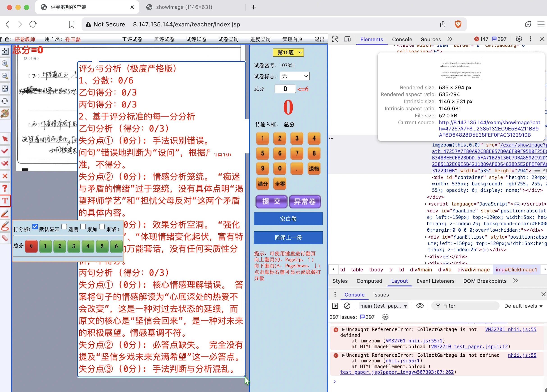Select the zoom out magnifier tool
The width and height of the screenshot is (547, 392).
5,76
